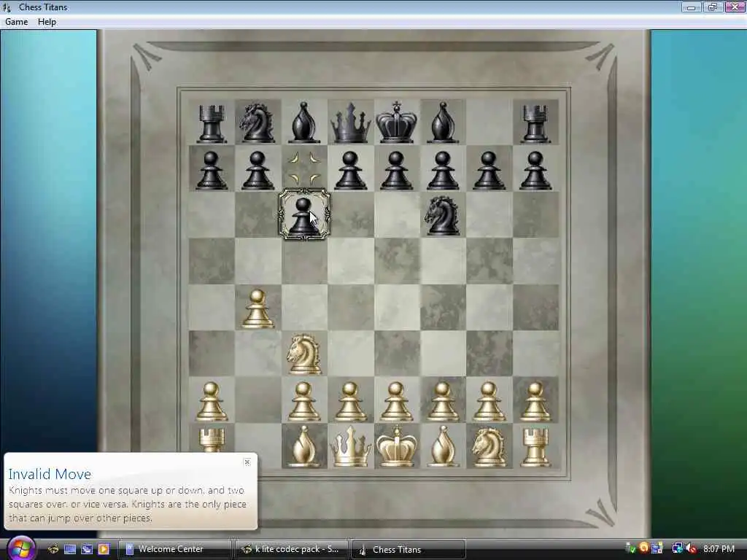
Task: Launch the orange media player quick launch icon
Action: click(104, 549)
